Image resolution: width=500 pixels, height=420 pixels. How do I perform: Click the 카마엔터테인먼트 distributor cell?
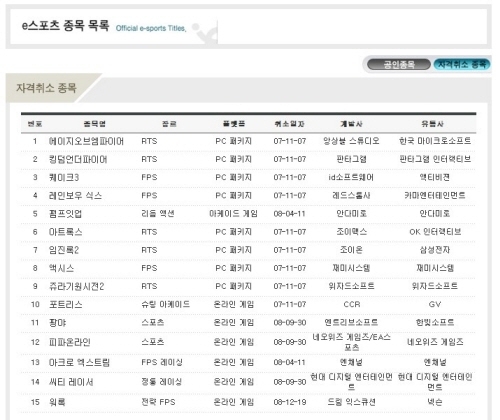tap(435, 195)
